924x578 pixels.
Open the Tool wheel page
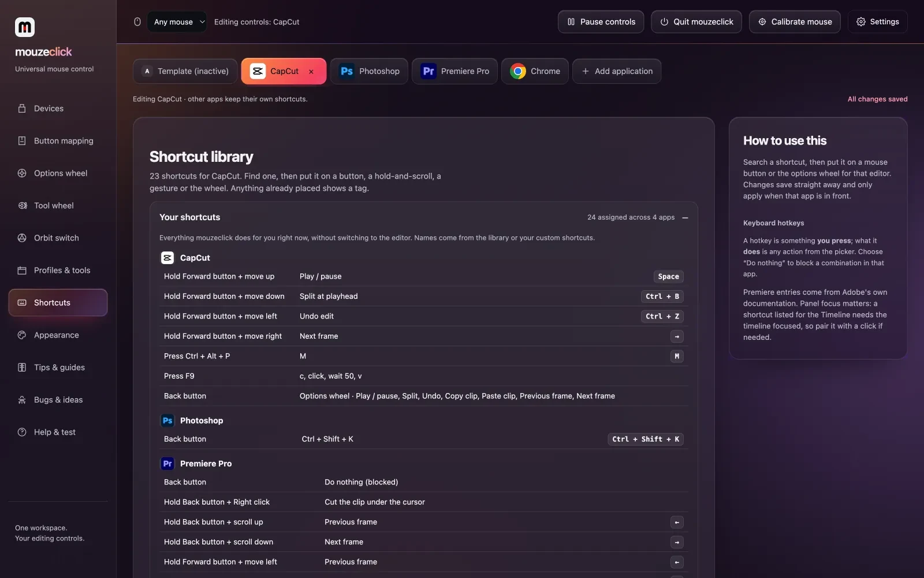58,206
